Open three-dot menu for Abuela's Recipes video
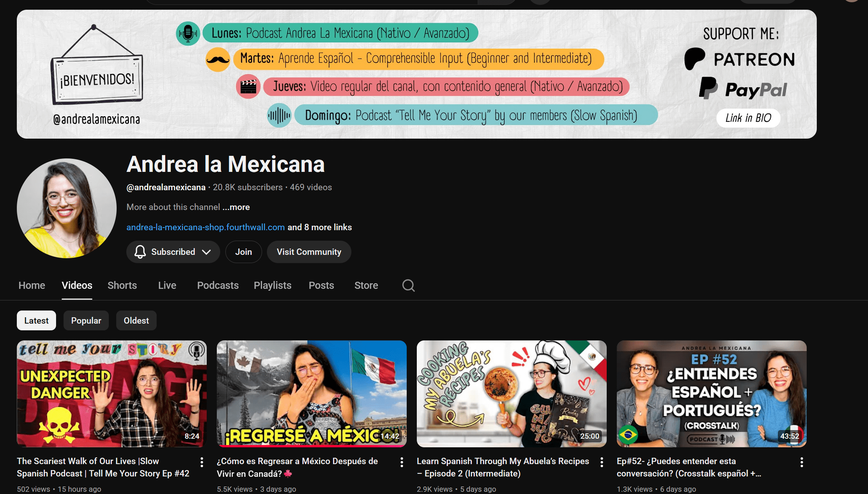Image resolution: width=868 pixels, height=494 pixels. tap(602, 462)
